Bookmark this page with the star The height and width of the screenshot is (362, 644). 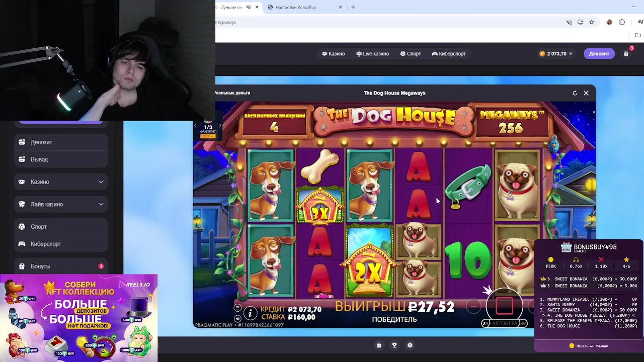(592, 22)
